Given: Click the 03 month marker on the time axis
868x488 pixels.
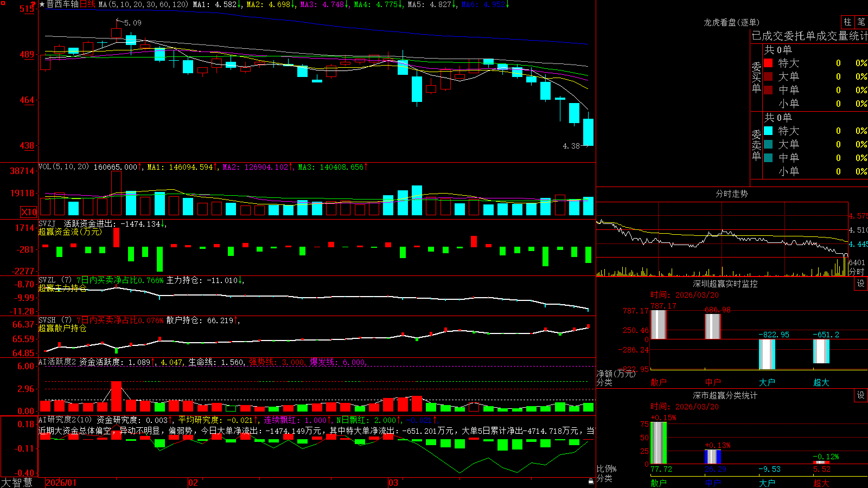Looking at the screenshot, I should [393, 483].
